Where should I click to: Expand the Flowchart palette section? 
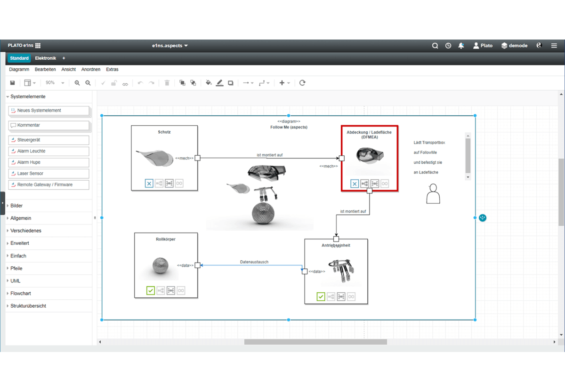pyautogui.click(x=20, y=293)
